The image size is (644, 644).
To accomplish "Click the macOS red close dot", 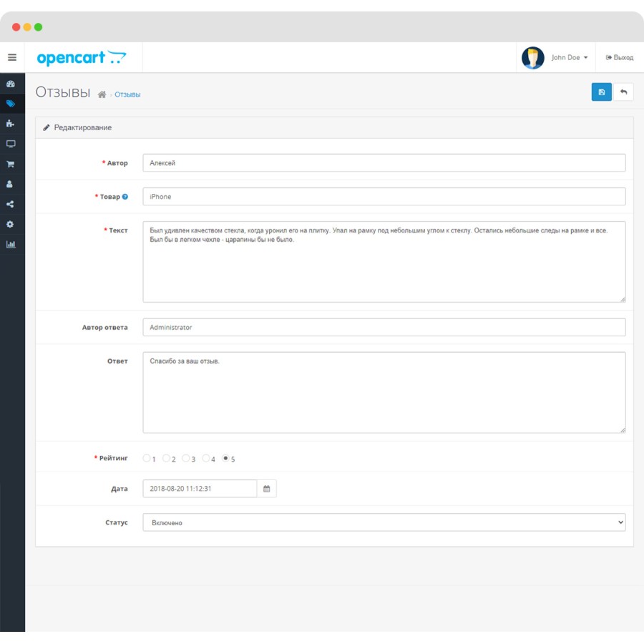I will click(16, 27).
